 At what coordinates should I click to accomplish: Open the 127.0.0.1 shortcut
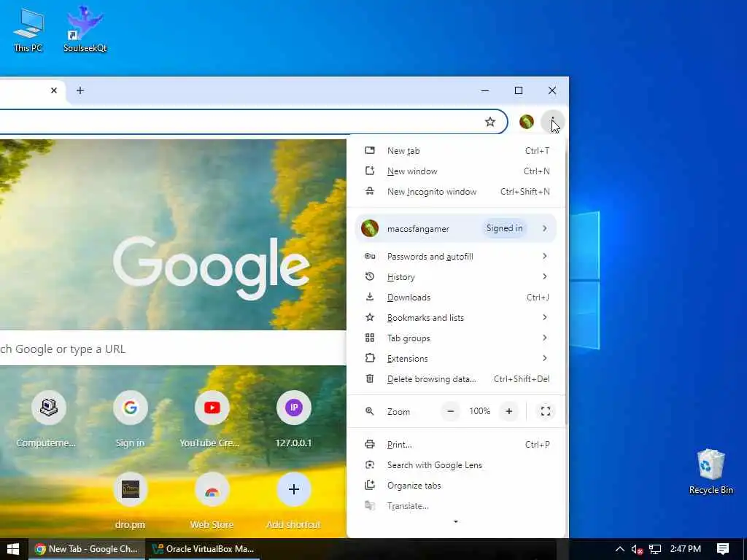point(293,419)
